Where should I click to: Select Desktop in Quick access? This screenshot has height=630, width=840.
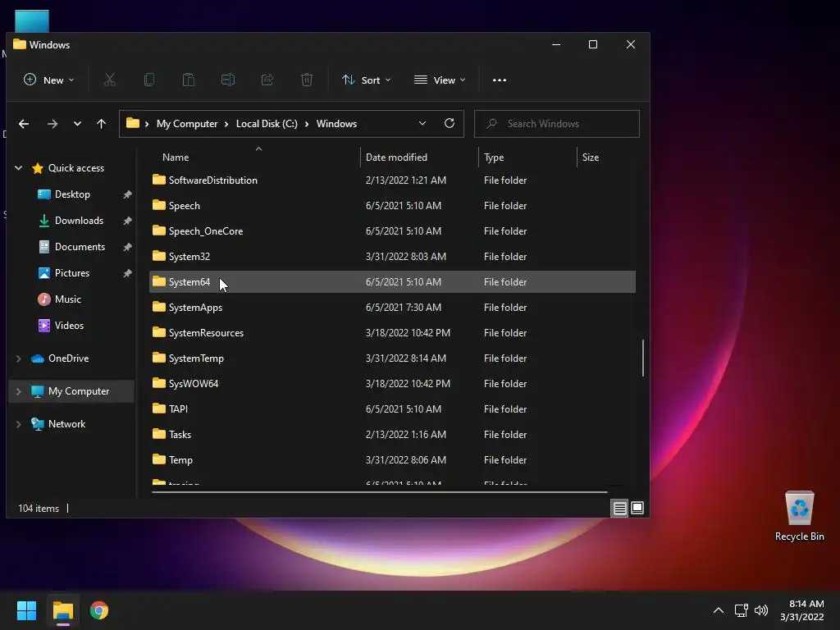[72, 194]
